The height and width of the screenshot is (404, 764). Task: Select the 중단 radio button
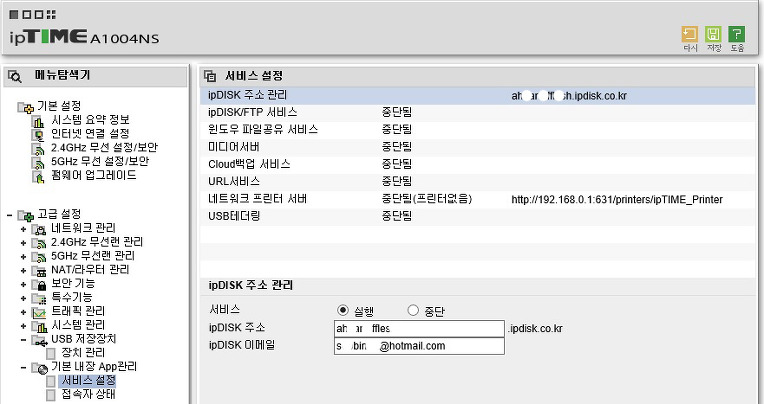413,310
